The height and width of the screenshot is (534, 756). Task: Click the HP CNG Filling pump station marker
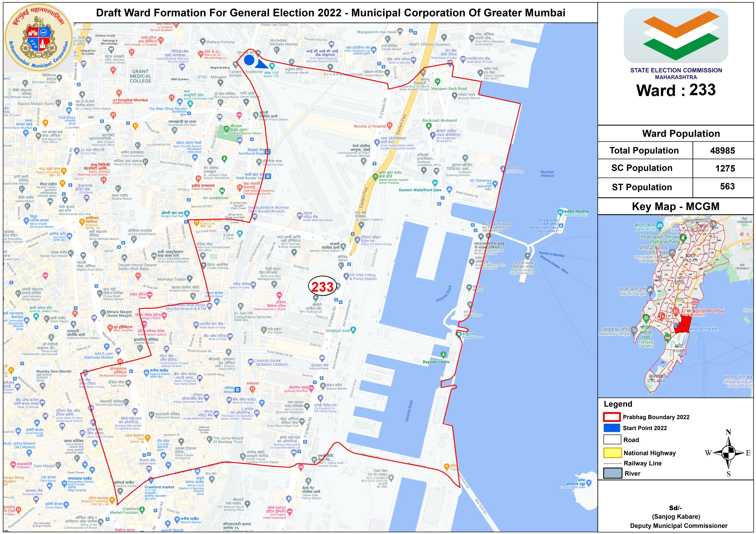(x=346, y=276)
